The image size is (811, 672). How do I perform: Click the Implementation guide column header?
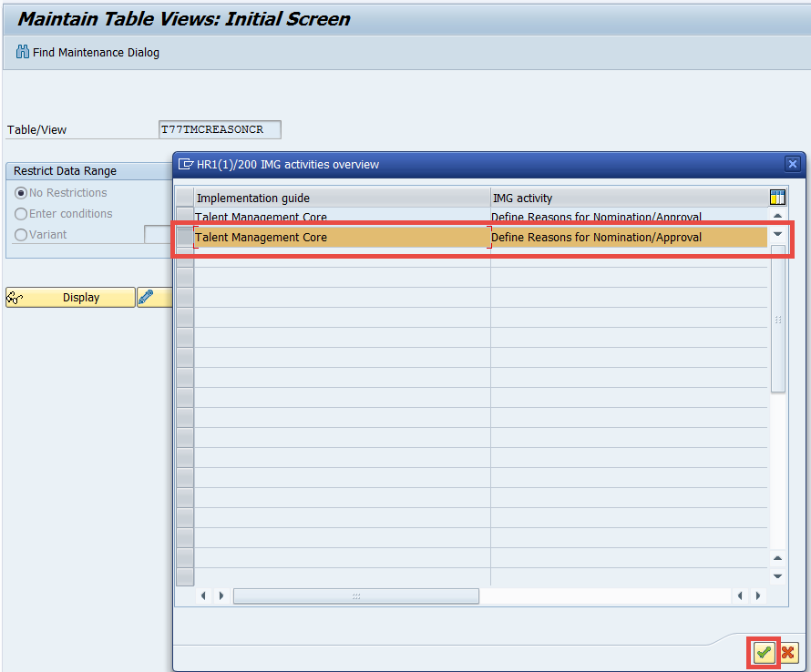coord(253,198)
